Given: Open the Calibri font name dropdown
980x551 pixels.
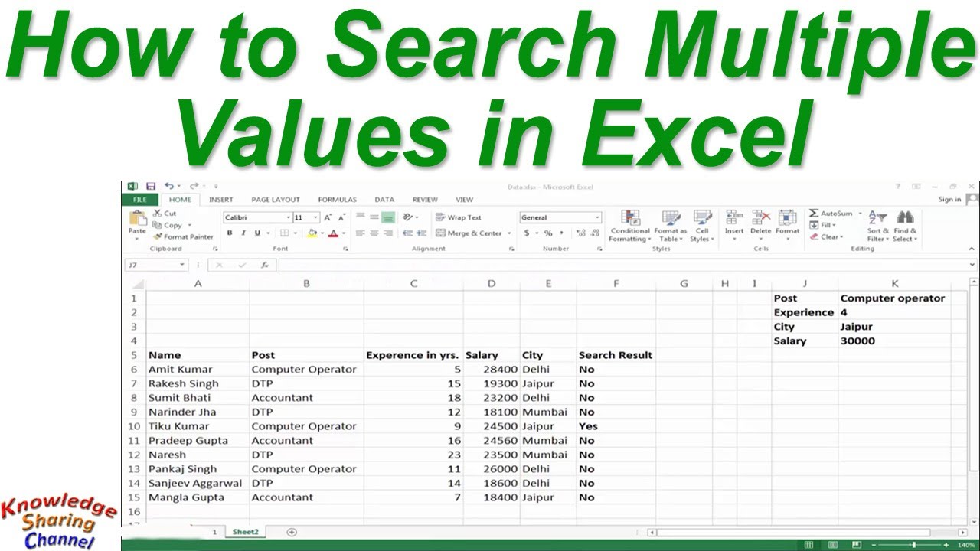Looking at the screenshot, I should pyautogui.click(x=288, y=217).
